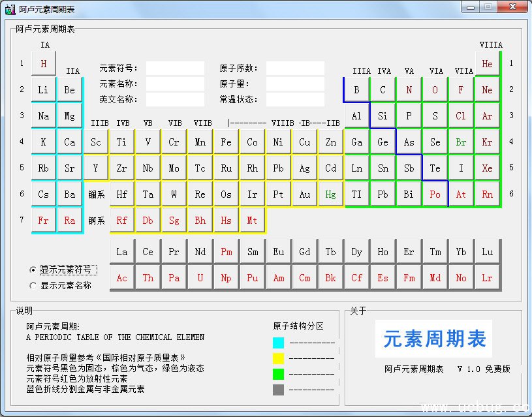Click the 元素符号 text field

[175, 69]
